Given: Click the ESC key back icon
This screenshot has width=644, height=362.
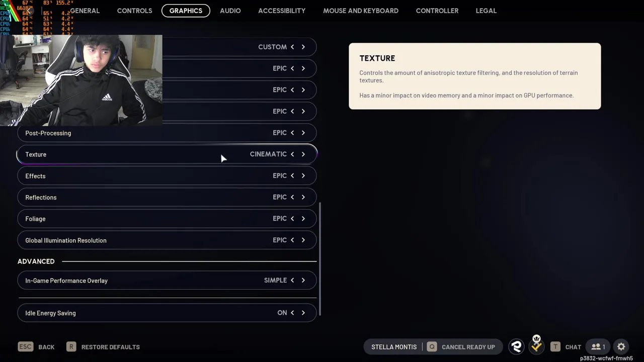Looking at the screenshot, I should click(25, 347).
